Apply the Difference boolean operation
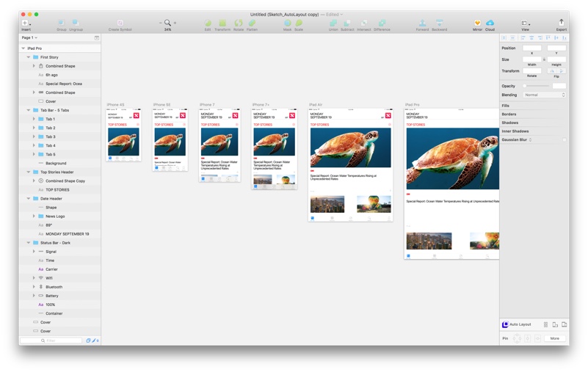Viewport: 588px width, 372px height. pyautogui.click(x=382, y=23)
